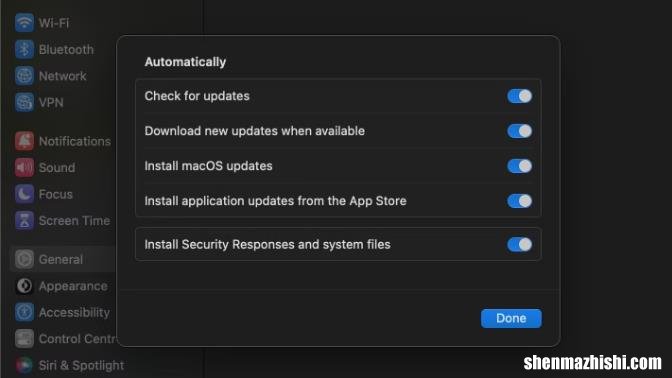Click the Screen Time hourglass icon
The height and width of the screenshot is (378, 672).
[24, 221]
